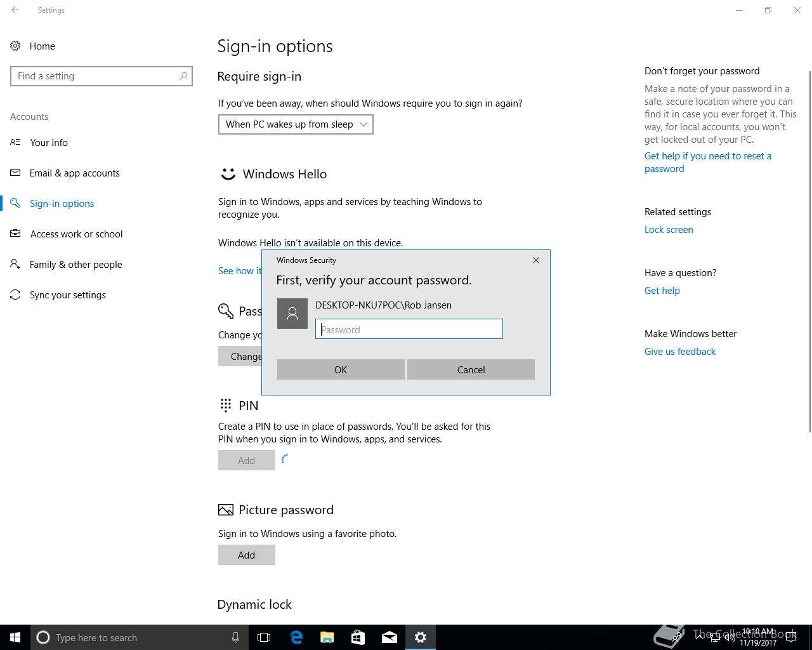Click the Find a setting search box
812x650 pixels.
pyautogui.click(x=101, y=76)
